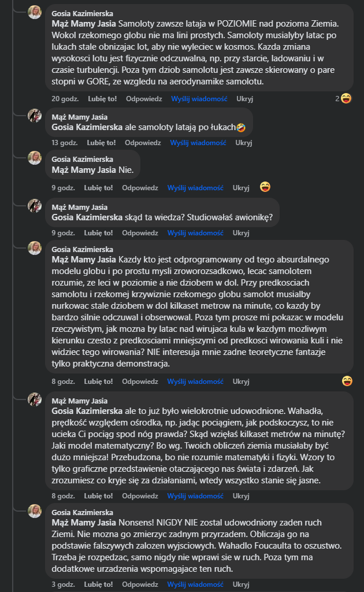Reply to comment ending "stanie się jasne"

click(140, 495)
